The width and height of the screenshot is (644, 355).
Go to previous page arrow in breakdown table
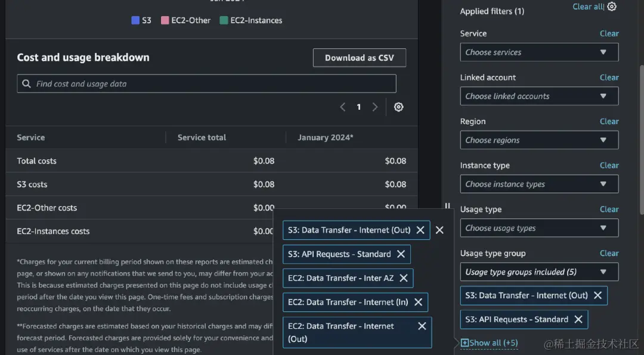pos(342,107)
